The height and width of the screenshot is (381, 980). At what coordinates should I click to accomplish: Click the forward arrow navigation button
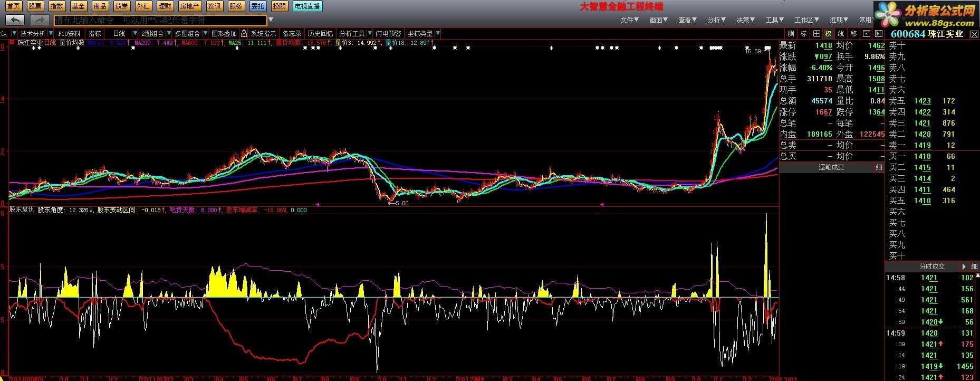coord(39,20)
